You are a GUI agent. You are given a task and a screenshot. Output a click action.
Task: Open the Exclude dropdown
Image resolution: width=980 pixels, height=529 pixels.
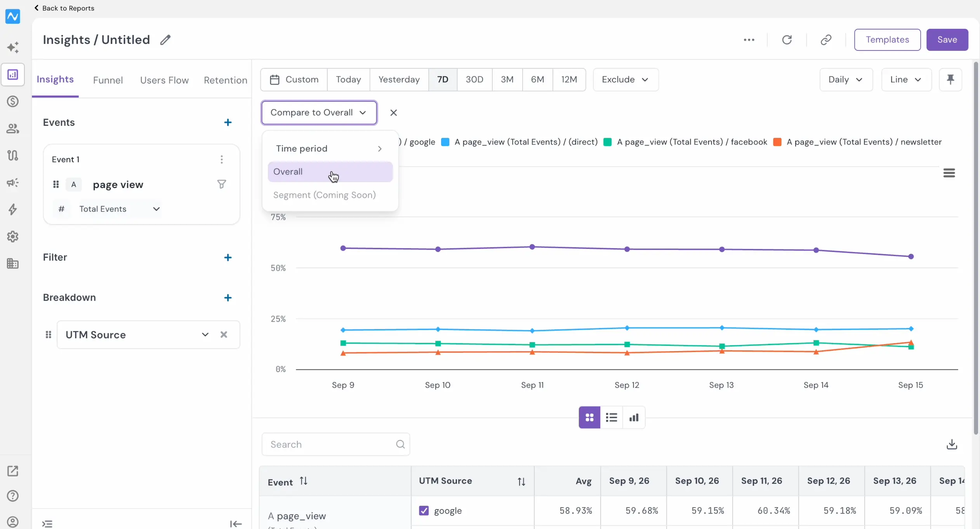tap(626, 80)
